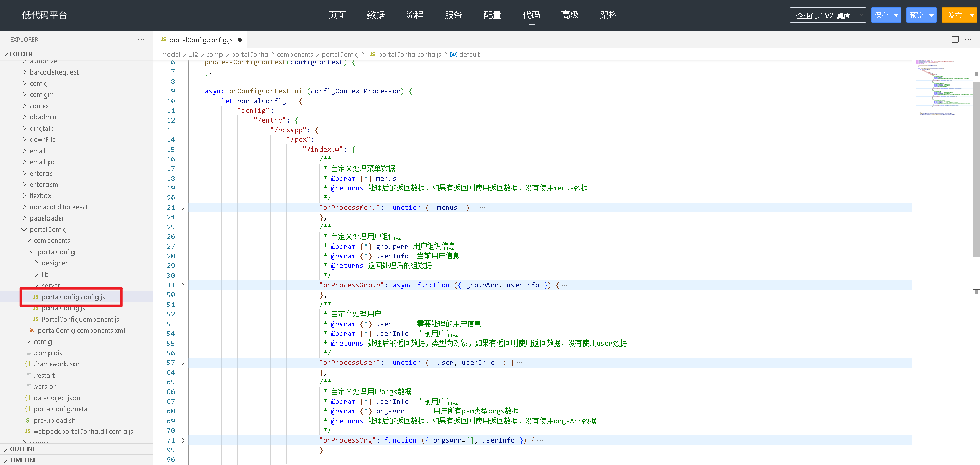Click the 预览 button
Viewport: 980px width, 465px height.
click(x=917, y=15)
